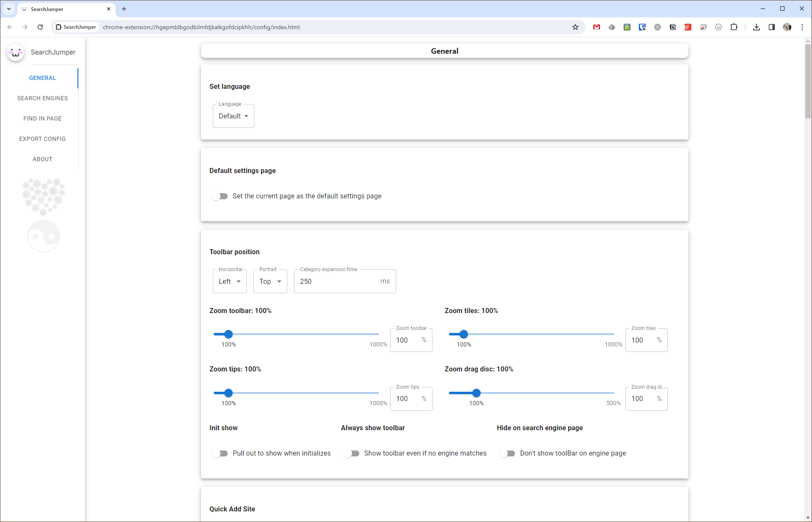Image resolution: width=812 pixels, height=522 pixels.
Task: Switch to the General sidebar tab
Action: (42, 78)
